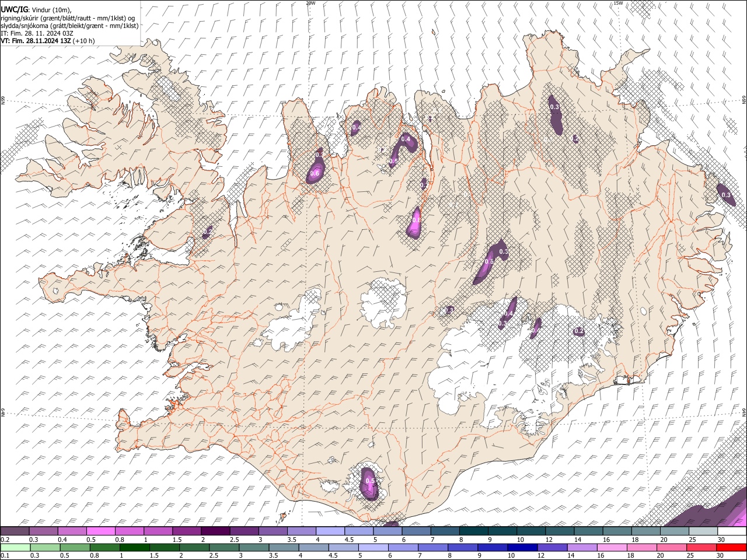Pick the bright pink upper swatch labeled 0.5
The height and width of the screenshot is (560, 747).
point(100,531)
